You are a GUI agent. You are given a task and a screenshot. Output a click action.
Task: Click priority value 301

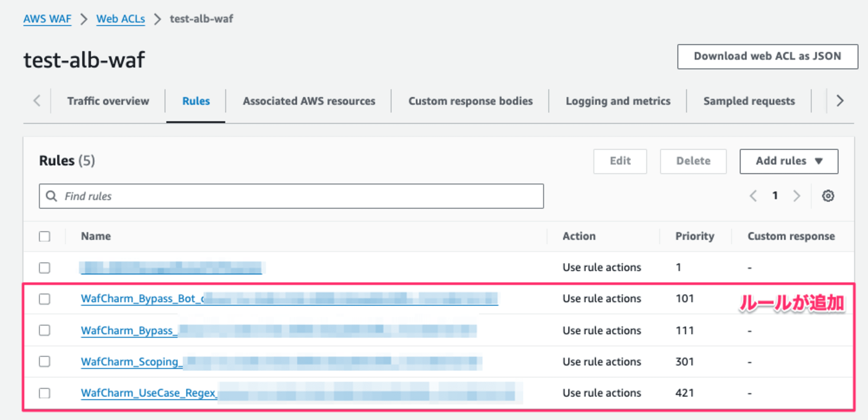684,362
